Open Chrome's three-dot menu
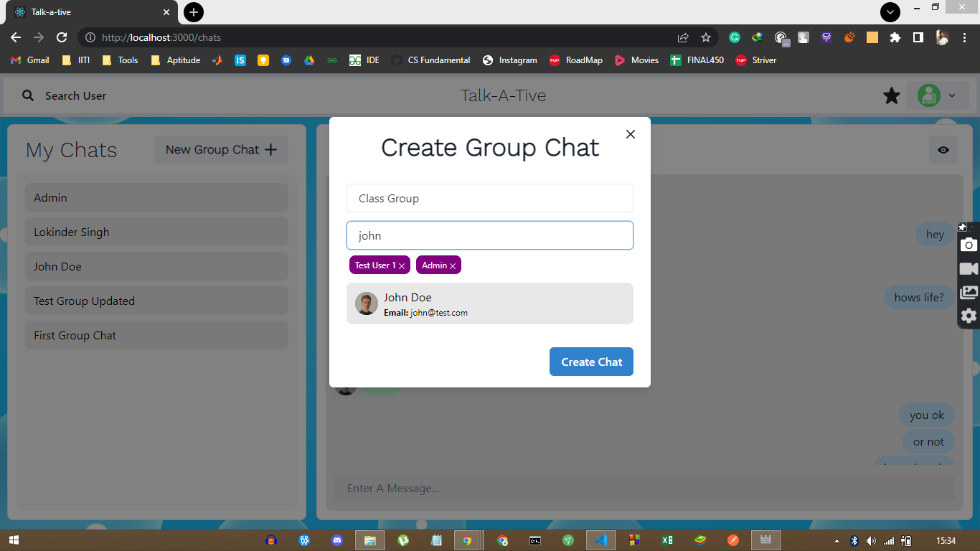This screenshot has width=980, height=551. [965, 37]
